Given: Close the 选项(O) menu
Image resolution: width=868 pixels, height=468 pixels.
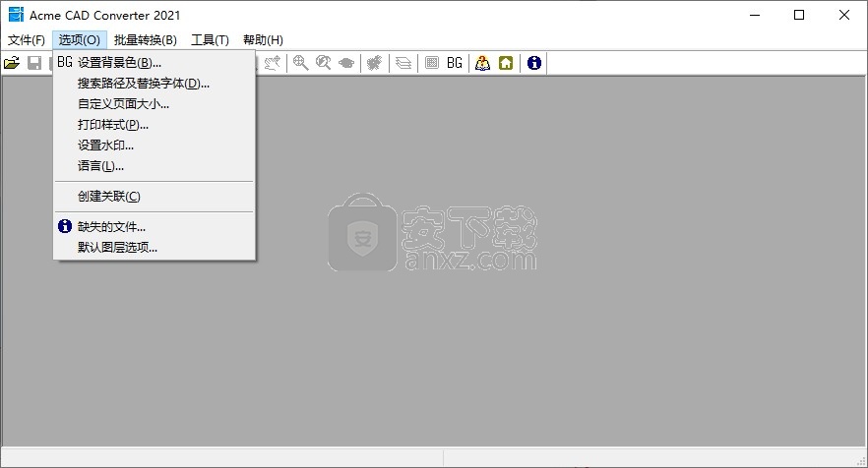Looking at the screenshot, I should coord(80,40).
